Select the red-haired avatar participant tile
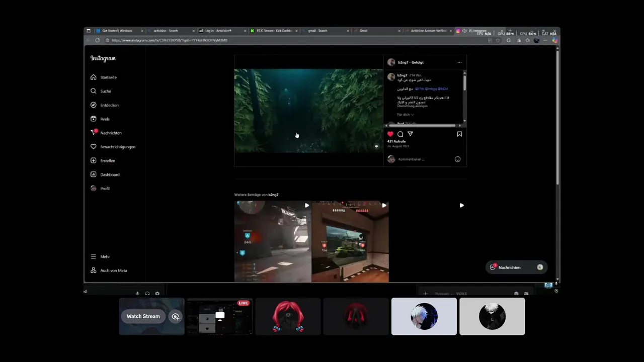 tap(288, 316)
